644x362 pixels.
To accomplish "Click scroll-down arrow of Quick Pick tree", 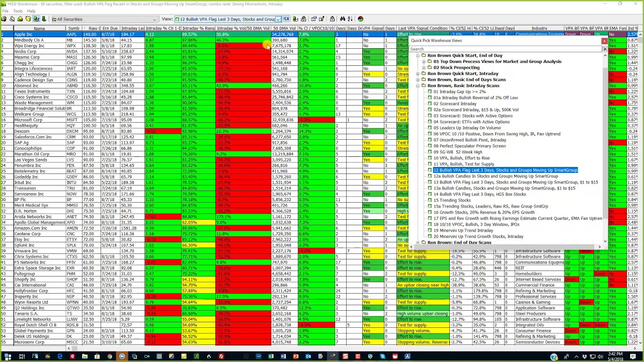I will point(605,241).
